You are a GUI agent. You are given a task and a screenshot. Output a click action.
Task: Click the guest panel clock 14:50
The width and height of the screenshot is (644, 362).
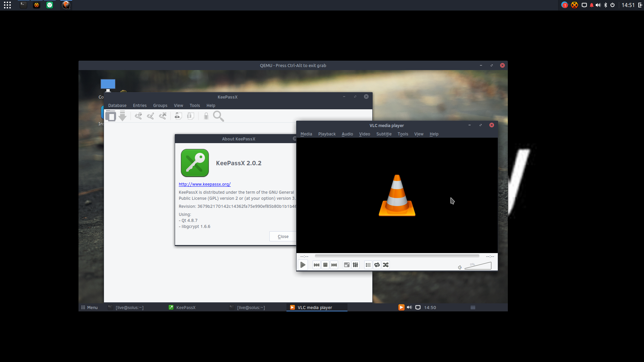pos(430,308)
